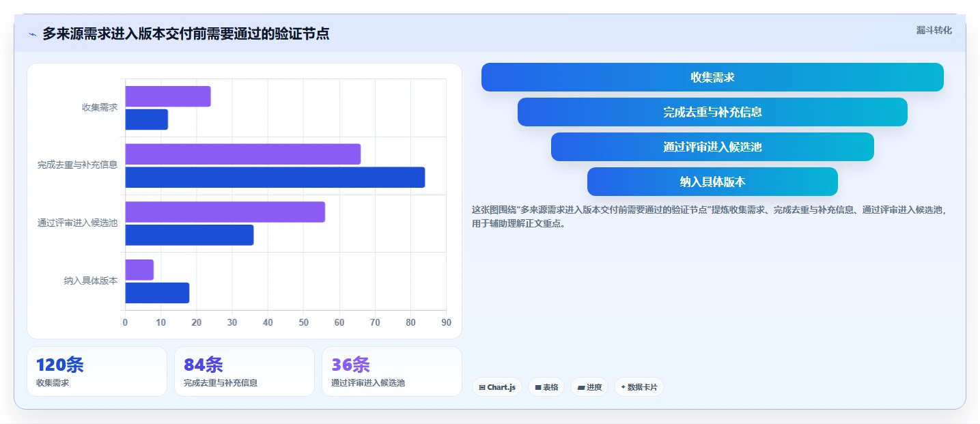Image resolution: width=980 pixels, height=424 pixels.
Task: Click the 进度 chip
Action: click(589, 387)
